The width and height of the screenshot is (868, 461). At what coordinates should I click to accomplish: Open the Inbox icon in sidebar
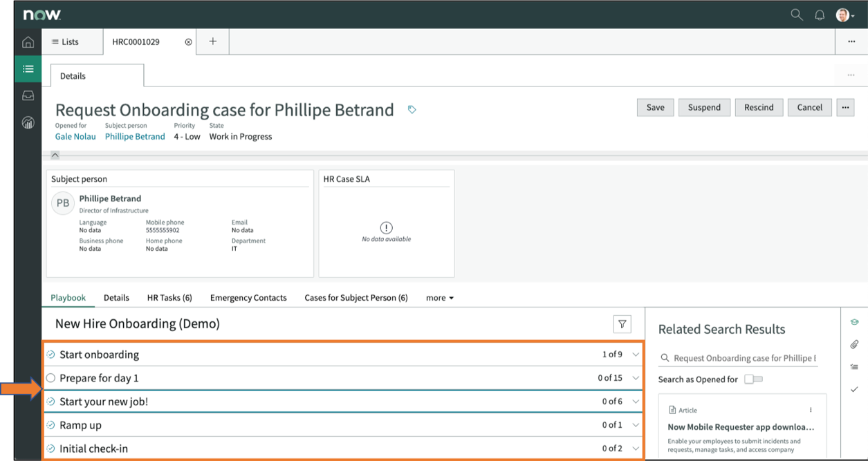(28, 96)
